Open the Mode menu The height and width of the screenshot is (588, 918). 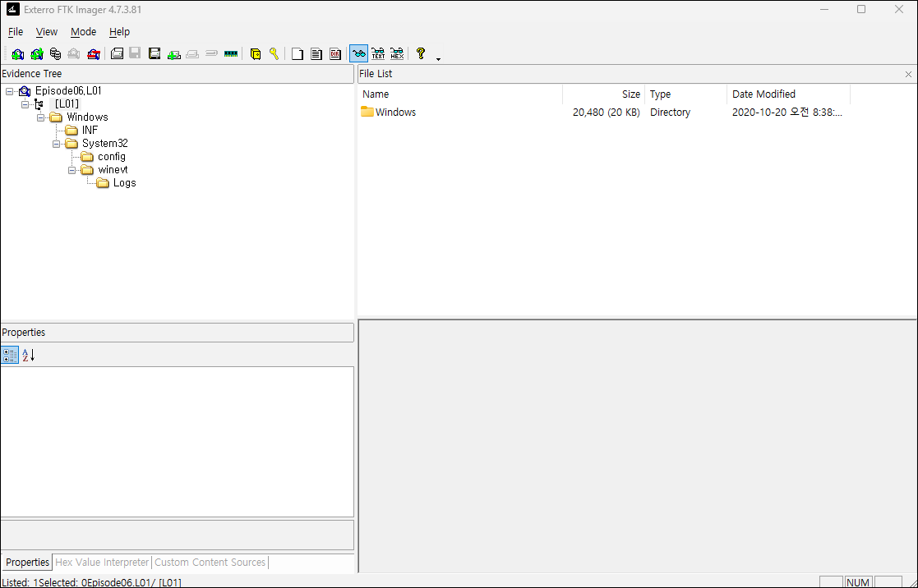tap(83, 31)
